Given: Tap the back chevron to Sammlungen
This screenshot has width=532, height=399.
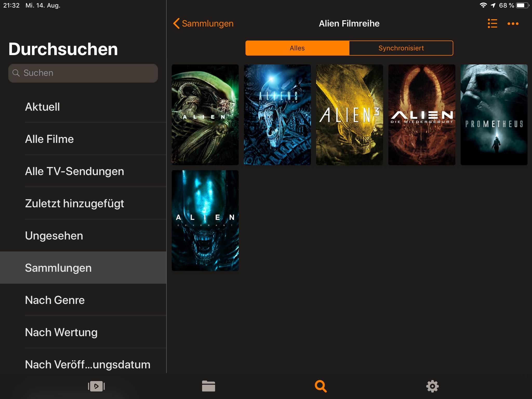Looking at the screenshot, I should 177,23.
